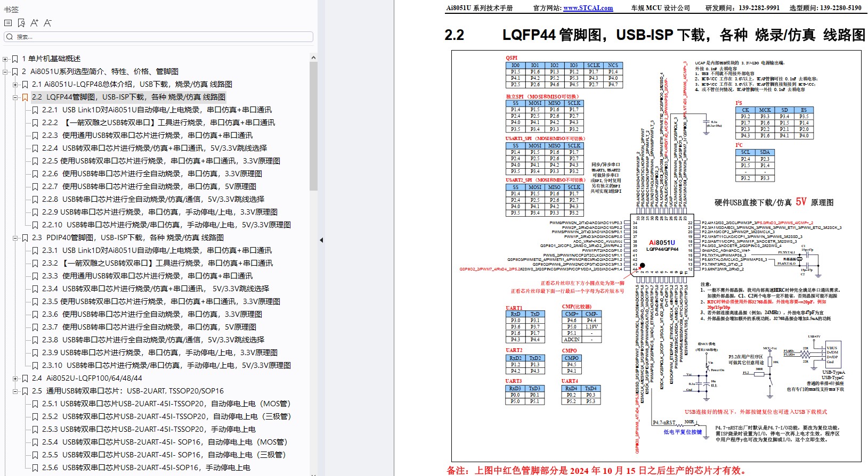The width and height of the screenshot is (868, 476).
Task: Open the www.STCAI.com link in the page header
Action: 588,8
